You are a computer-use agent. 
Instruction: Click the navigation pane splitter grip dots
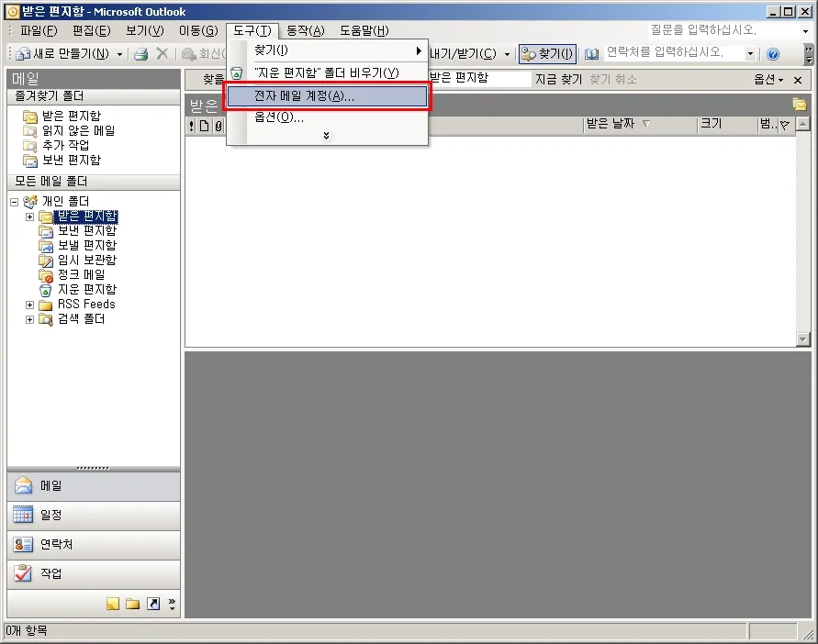[93, 468]
